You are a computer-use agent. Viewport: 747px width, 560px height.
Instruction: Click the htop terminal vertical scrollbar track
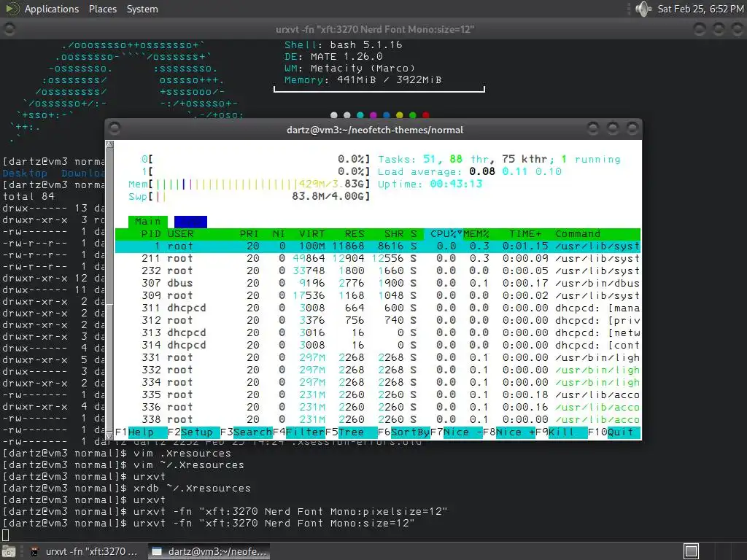109,290
